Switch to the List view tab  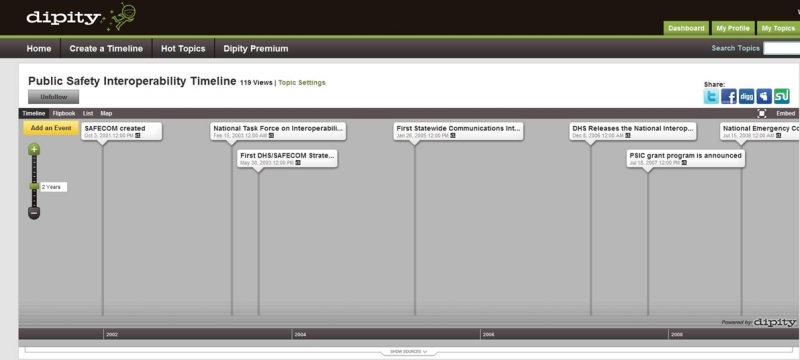coord(88,114)
